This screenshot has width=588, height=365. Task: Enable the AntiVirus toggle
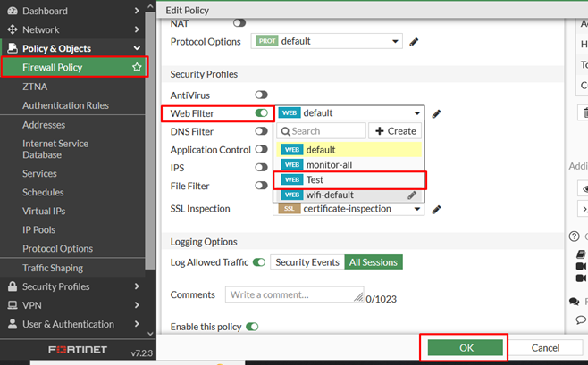(x=262, y=95)
